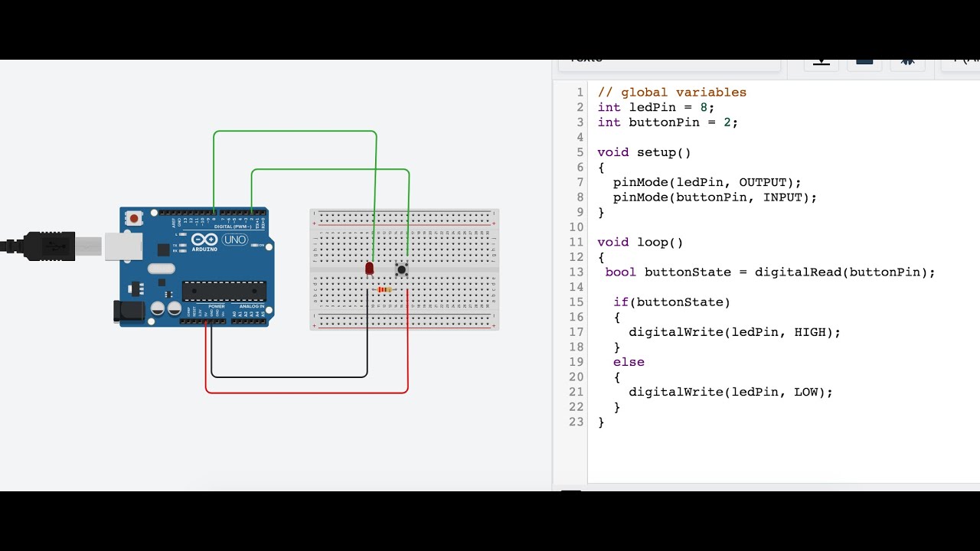This screenshot has width=980, height=551.
Task: Click 'digitalWrite(ledPin, HIGH);' line
Action: point(735,332)
